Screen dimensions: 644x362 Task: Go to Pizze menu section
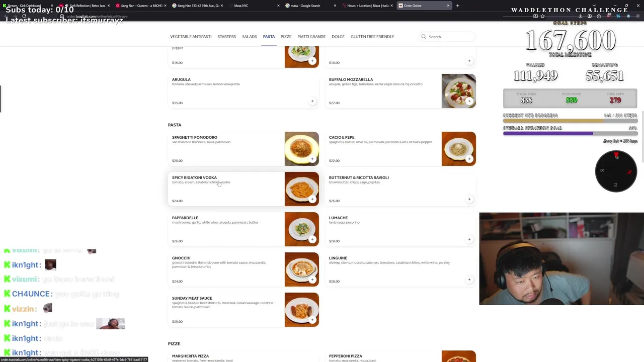click(286, 37)
